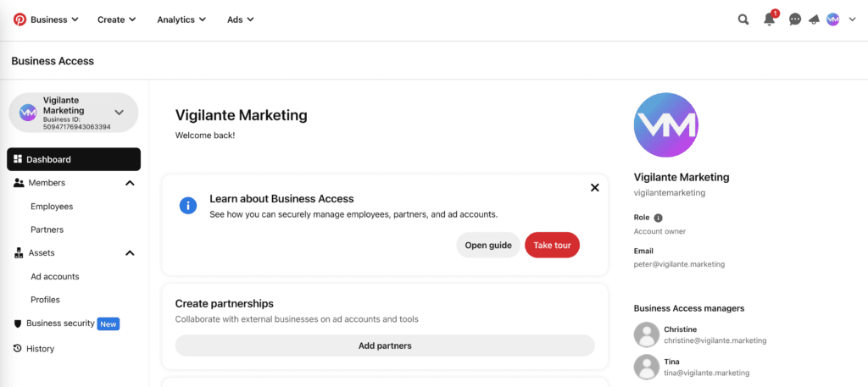
Task: Click the blue info icon in guide card
Action: pos(188,207)
